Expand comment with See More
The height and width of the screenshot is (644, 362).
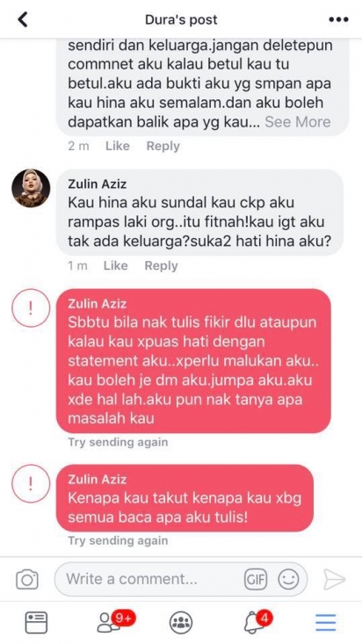pos(298,121)
